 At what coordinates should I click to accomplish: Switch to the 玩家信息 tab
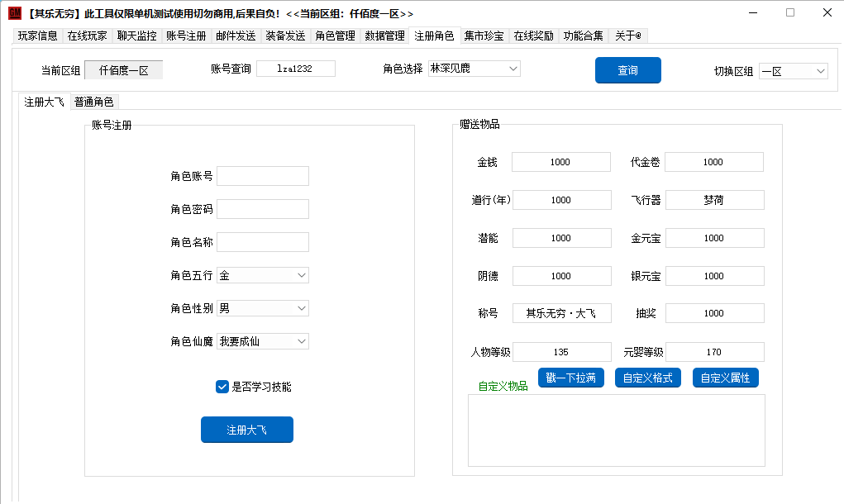[x=38, y=36]
